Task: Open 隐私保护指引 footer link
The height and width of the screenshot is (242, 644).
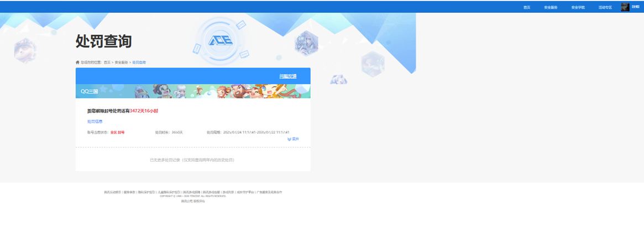Action: [146, 192]
